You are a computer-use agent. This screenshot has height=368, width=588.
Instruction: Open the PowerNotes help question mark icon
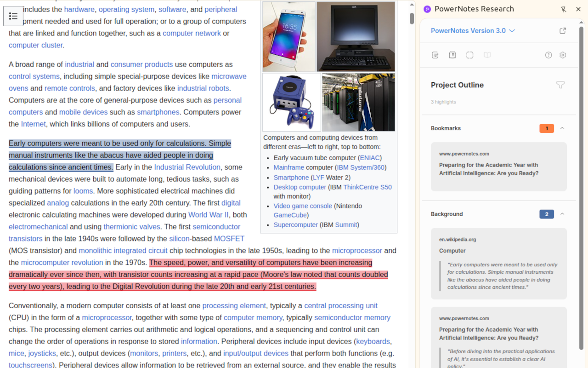pyautogui.click(x=548, y=55)
